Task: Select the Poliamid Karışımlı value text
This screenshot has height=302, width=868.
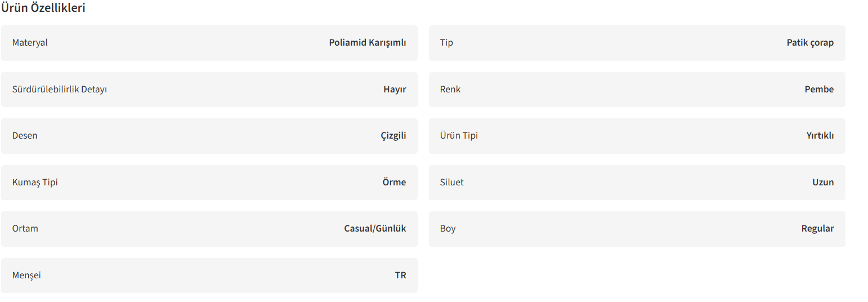Action: click(x=368, y=43)
